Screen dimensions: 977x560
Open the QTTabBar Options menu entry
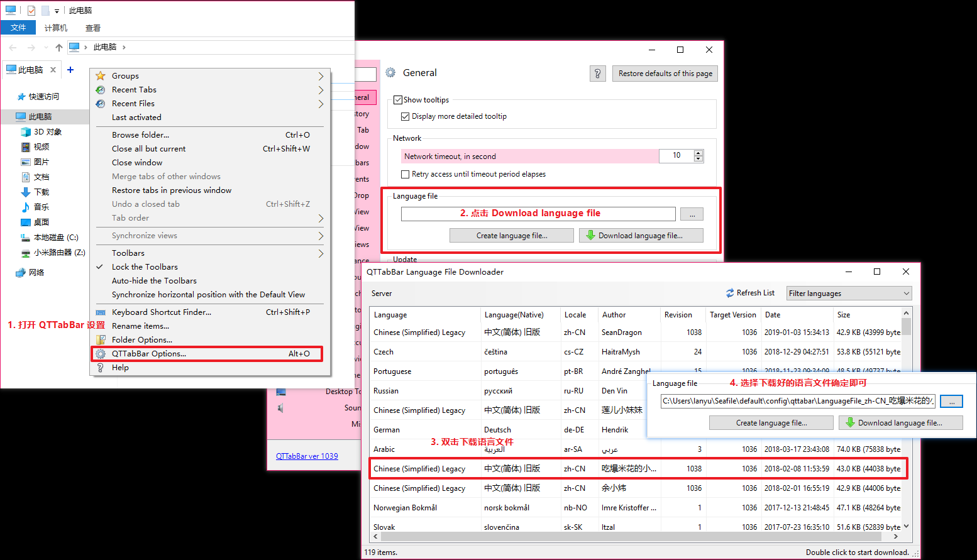[206, 354]
